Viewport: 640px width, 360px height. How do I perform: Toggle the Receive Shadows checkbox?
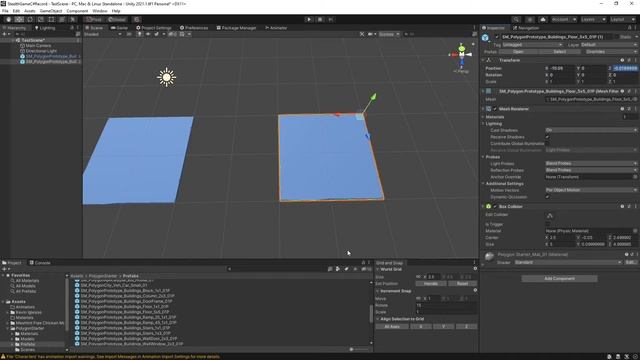tap(547, 137)
